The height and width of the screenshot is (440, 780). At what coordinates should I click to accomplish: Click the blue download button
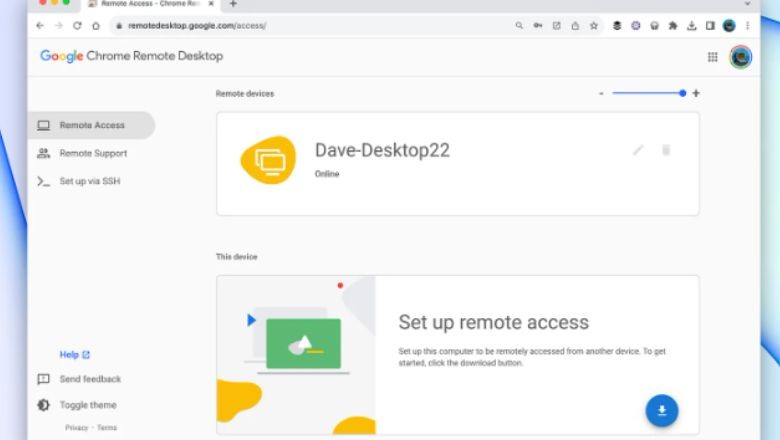(x=662, y=411)
